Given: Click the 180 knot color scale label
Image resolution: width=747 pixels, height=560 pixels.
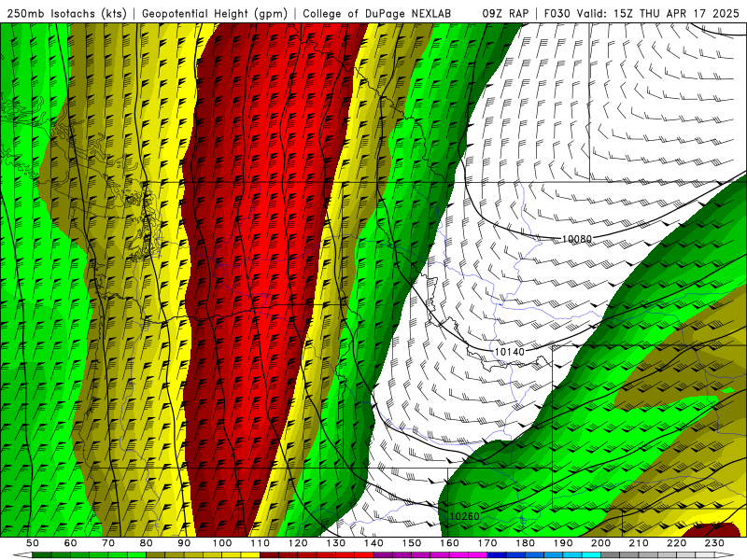Looking at the screenshot, I should coord(526,543).
